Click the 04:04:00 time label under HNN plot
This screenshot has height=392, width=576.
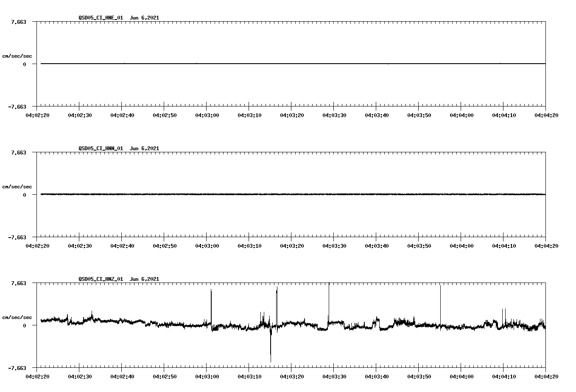(461, 246)
